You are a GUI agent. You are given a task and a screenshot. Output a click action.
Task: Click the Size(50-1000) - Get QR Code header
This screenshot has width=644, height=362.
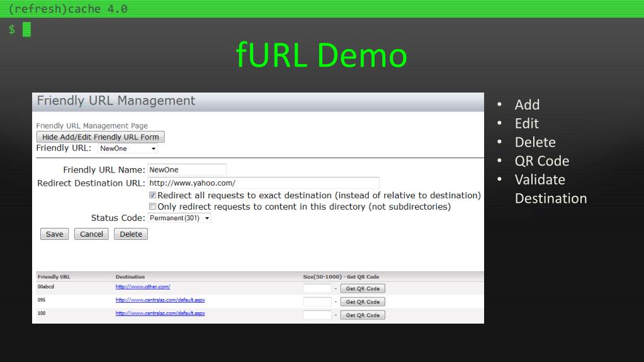(341, 277)
